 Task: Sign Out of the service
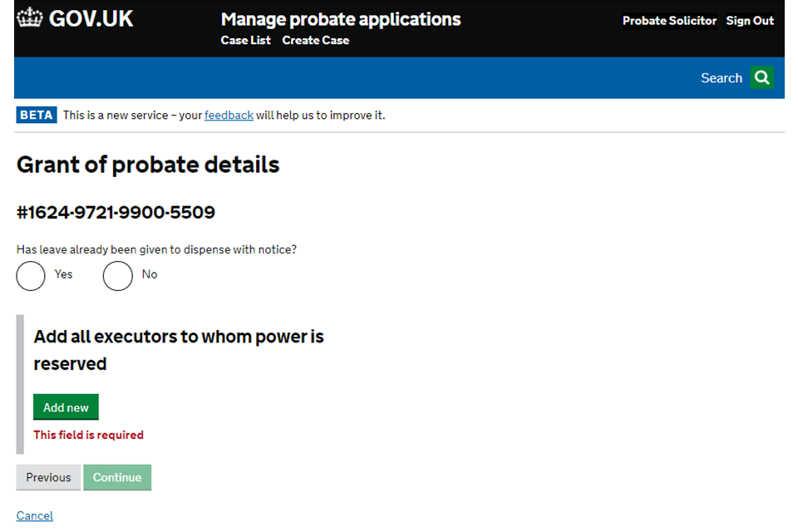click(750, 21)
